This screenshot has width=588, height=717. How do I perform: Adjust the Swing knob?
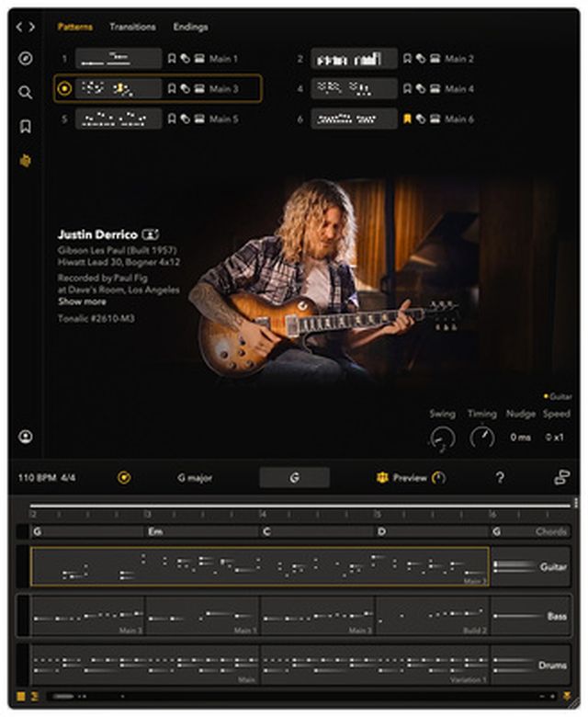point(442,438)
